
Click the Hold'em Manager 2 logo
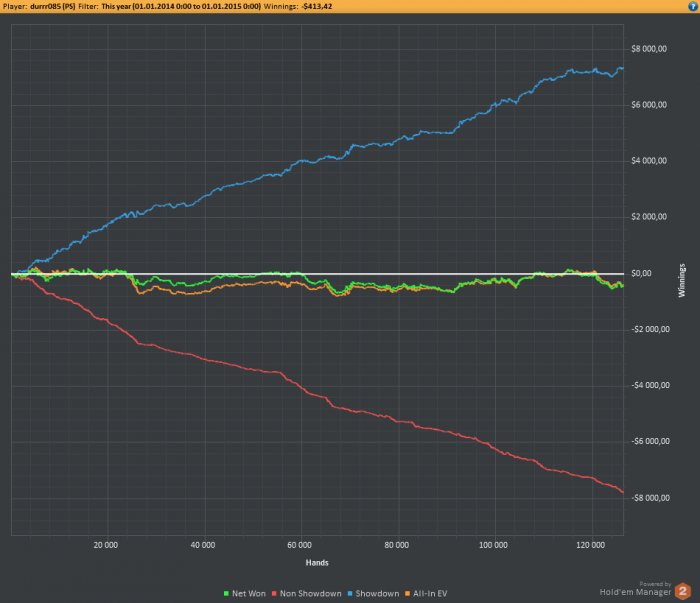(683, 591)
